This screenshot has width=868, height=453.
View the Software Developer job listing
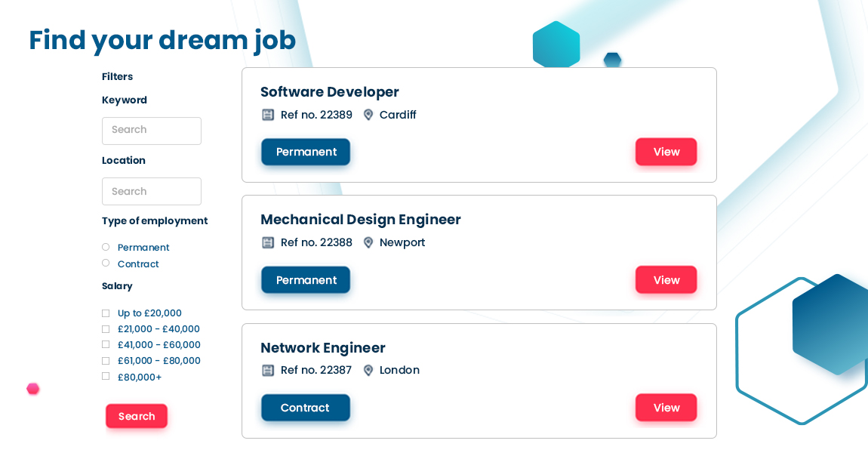click(666, 152)
